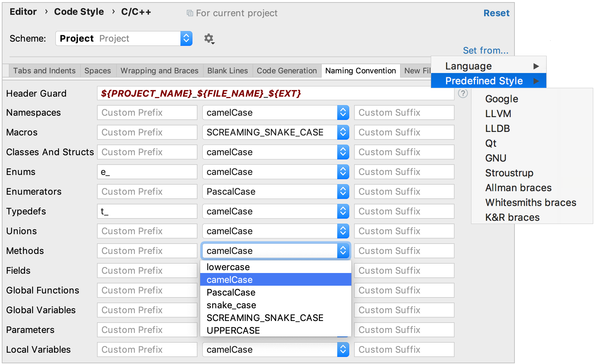
Task: Choose the Stroustrup predefined style
Action: pos(509,173)
